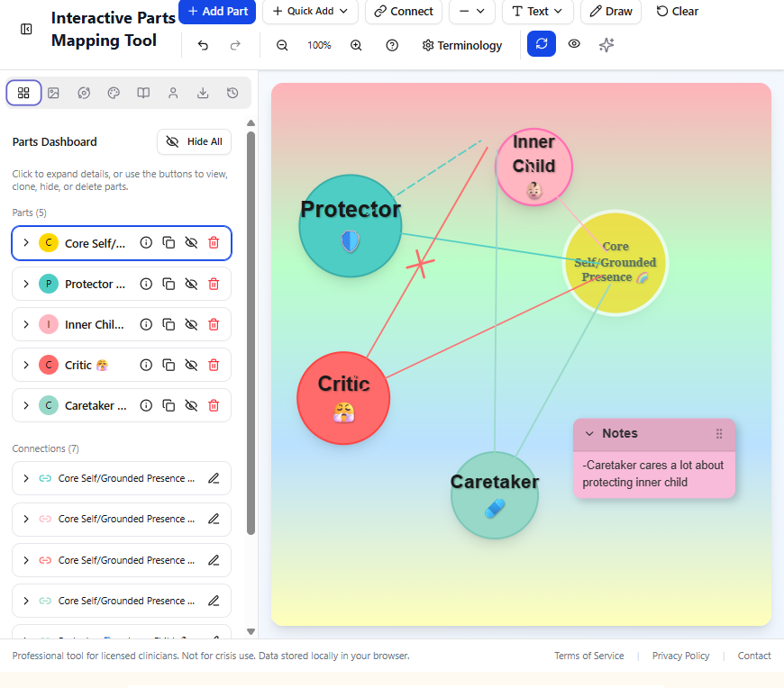The width and height of the screenshot is (784, 688).
Task: Click the Hide All button
Action: point(194,141)
